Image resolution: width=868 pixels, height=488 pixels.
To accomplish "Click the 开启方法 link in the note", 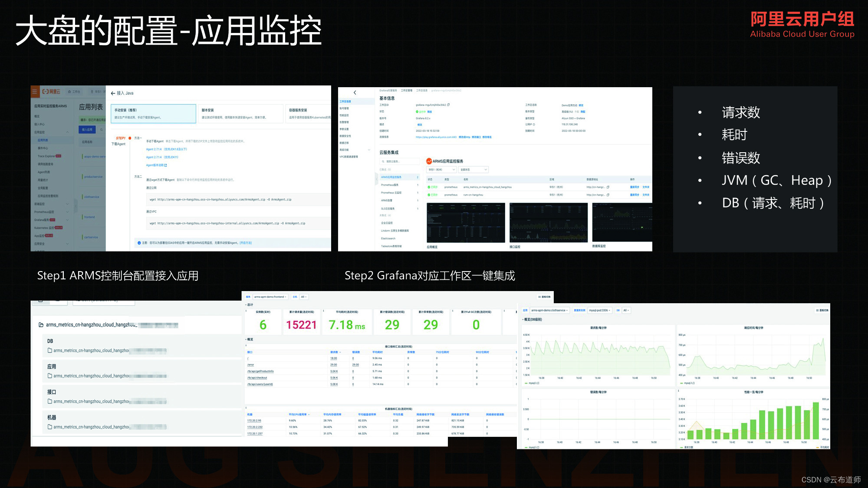I will (246, 243).
